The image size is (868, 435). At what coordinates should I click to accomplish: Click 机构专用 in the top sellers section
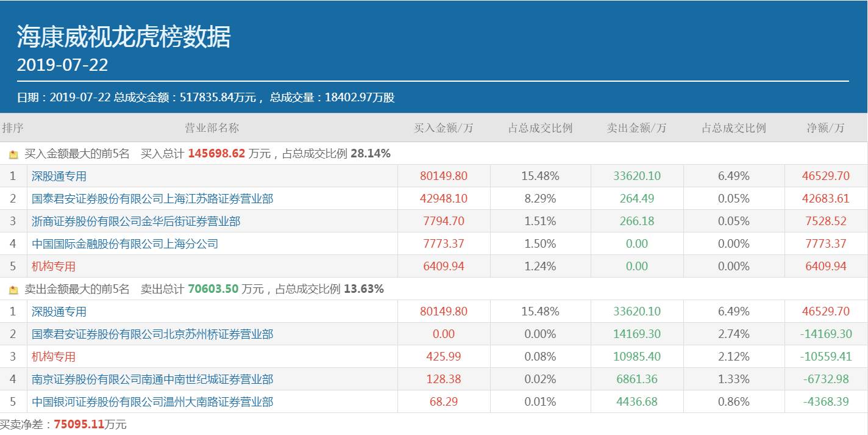tap(54, 357)
